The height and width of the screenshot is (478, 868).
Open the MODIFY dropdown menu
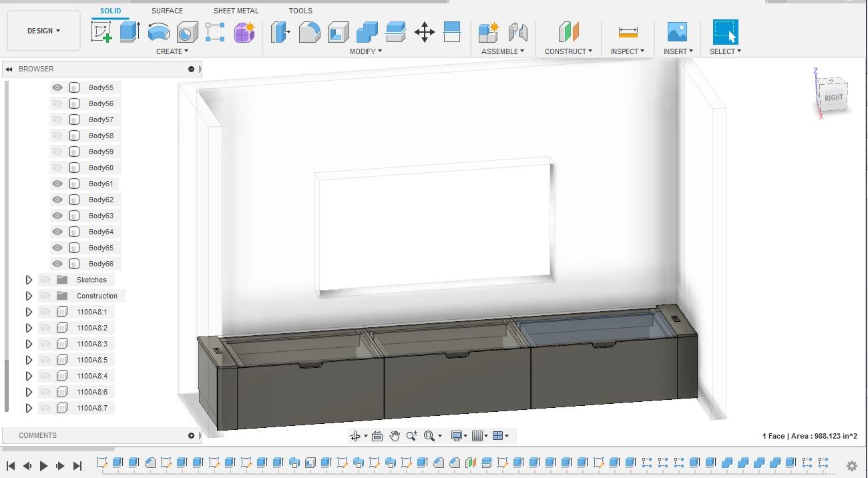click(366, 51)
